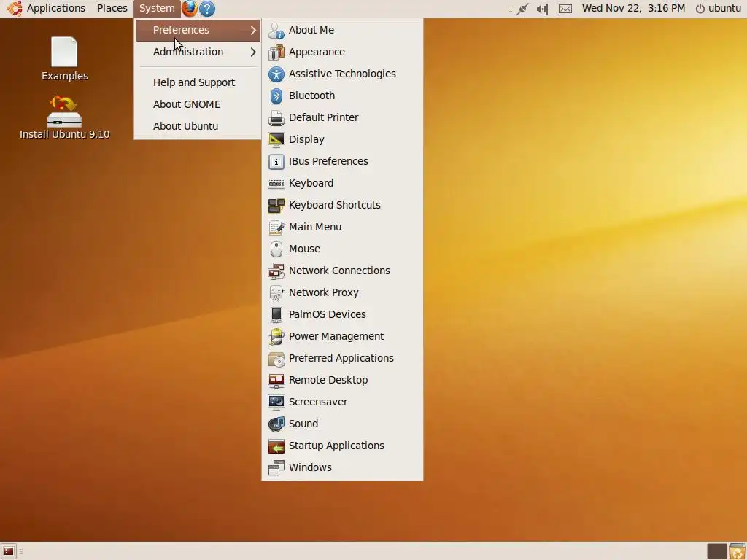Click the workspace switcher in bottom panel

pyautogui.click(x=716, y=551)
